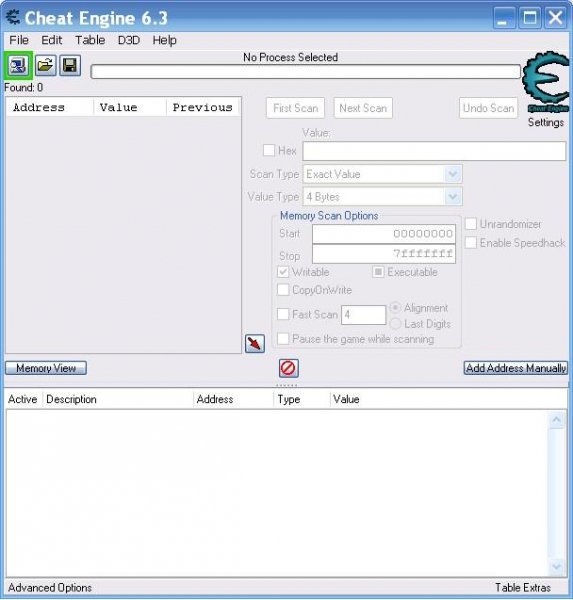This screenshot has height=600, width=573.
Task: Expand the Value Type dropdown
Action: click(453, 197)
